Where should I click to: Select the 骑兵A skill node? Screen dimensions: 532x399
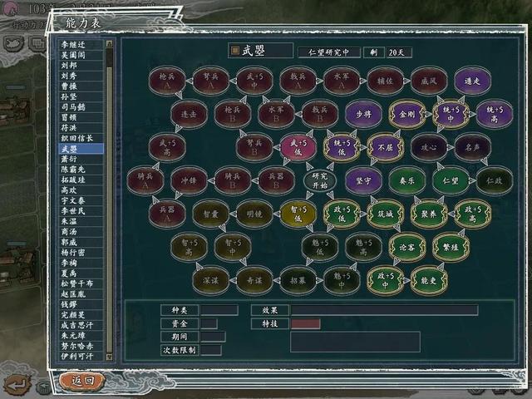point(145,180)
